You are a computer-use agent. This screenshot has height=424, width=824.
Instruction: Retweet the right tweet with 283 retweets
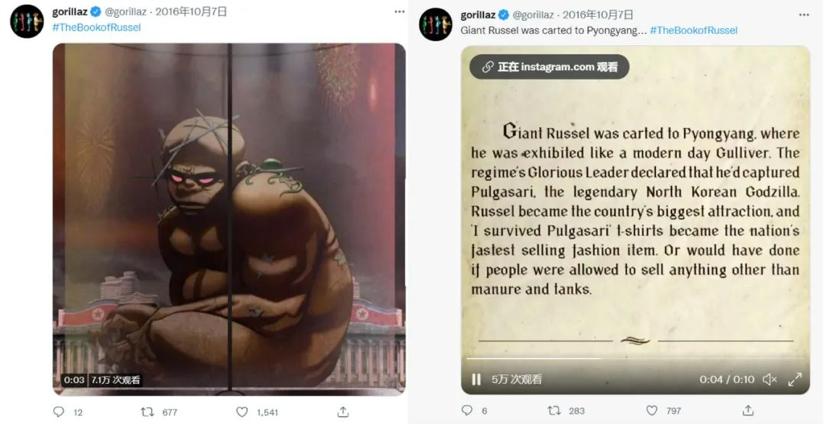tap(554, 410)
